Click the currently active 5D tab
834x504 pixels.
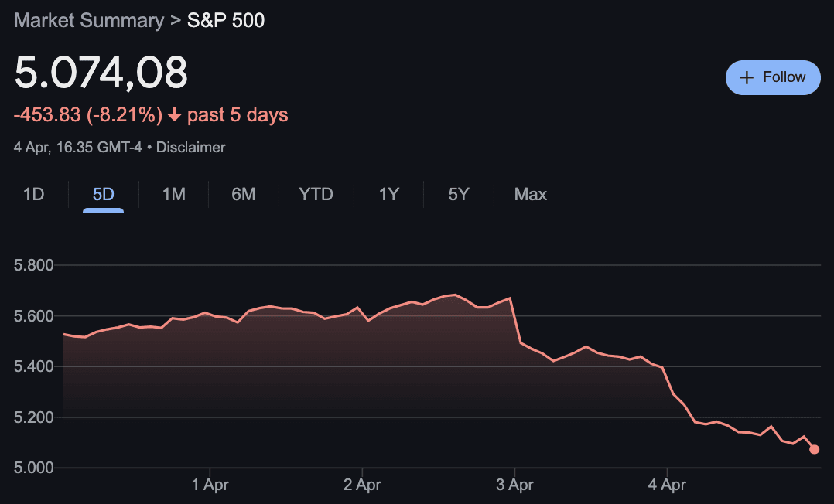coord(104,195)
